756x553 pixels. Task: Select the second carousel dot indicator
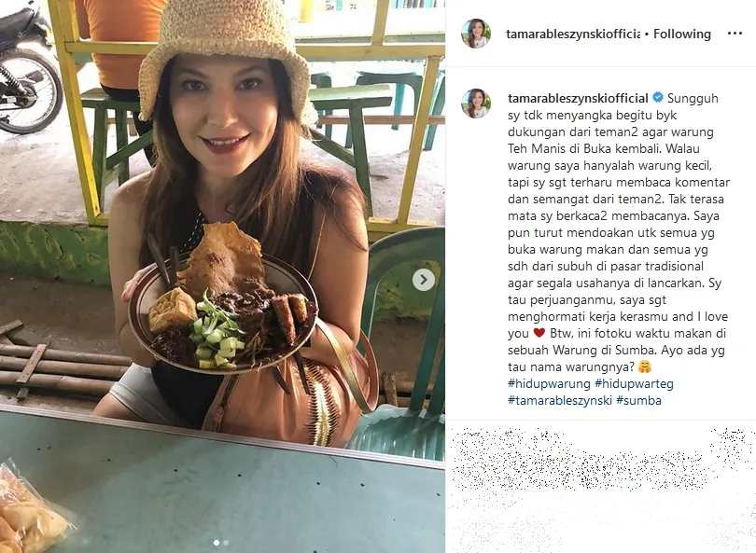point(226,543)
